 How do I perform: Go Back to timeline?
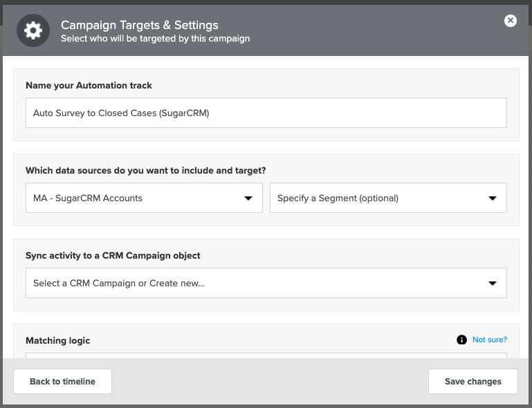[x=63, y=382]
